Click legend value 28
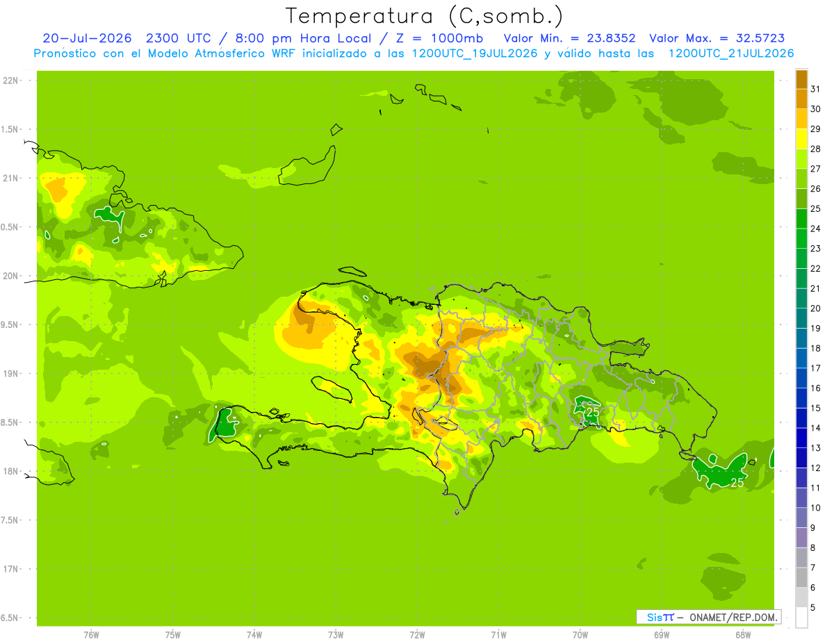The height and width of the screenshot is (644, 834). (x=816, y=149)
